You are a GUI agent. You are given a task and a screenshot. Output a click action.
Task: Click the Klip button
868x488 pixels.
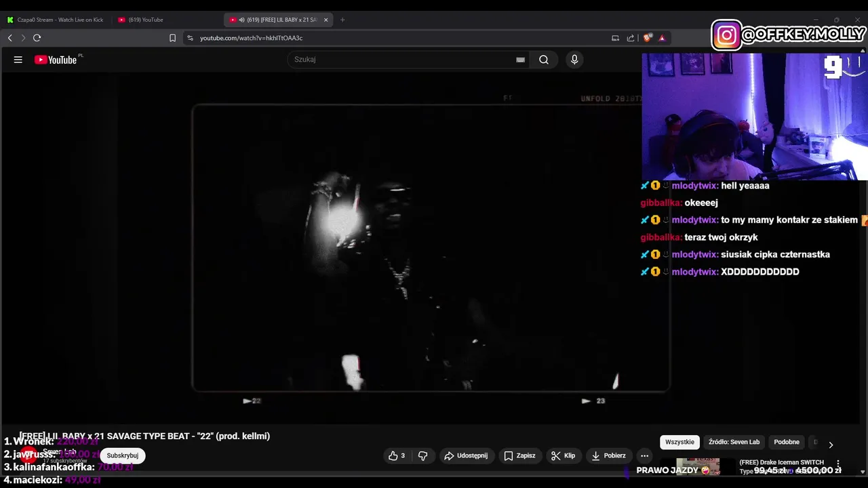click(x=564, y=455)
